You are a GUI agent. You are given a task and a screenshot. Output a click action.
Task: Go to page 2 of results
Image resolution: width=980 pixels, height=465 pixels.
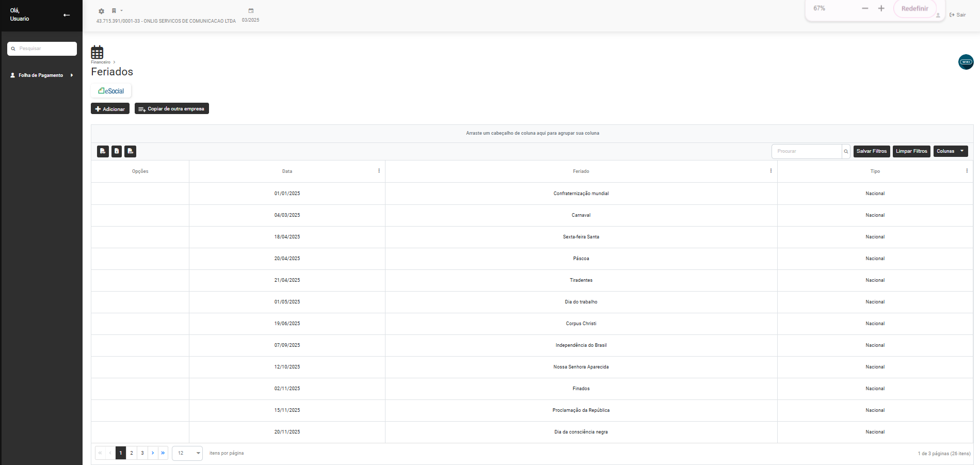pos(132,453)
